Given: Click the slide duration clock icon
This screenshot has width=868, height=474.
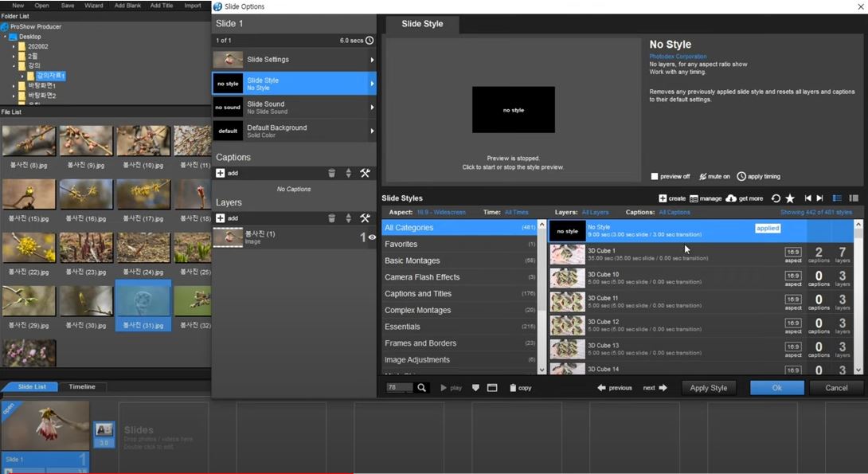Looking at the screenshot, I should pyautogui.click(x=369, y=41).
